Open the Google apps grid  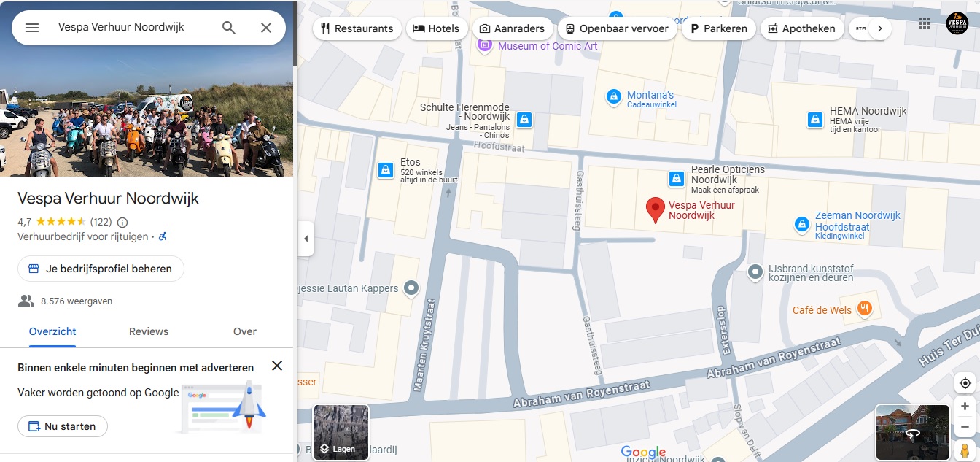925,23
